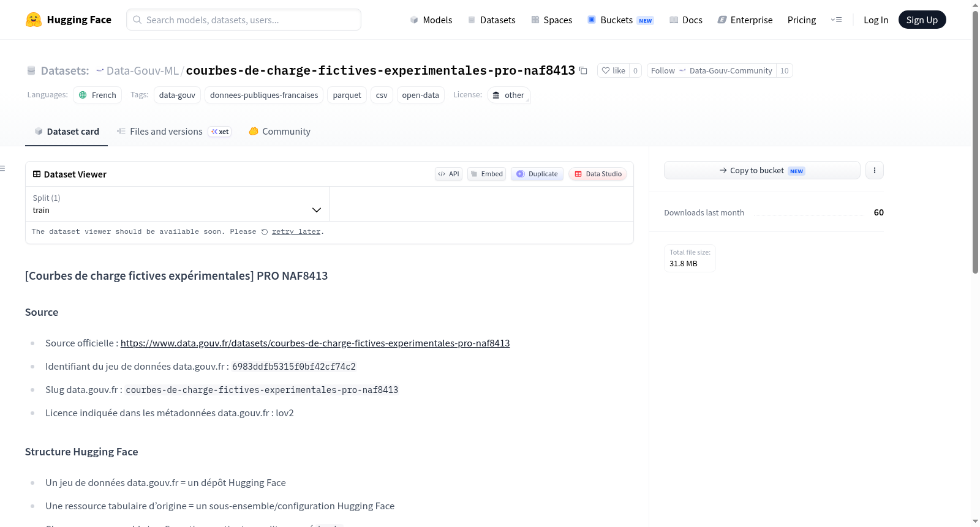Screen dimensions: 980x527
Task: Open the Datasets navigation link
Action: tap(491, 20)
